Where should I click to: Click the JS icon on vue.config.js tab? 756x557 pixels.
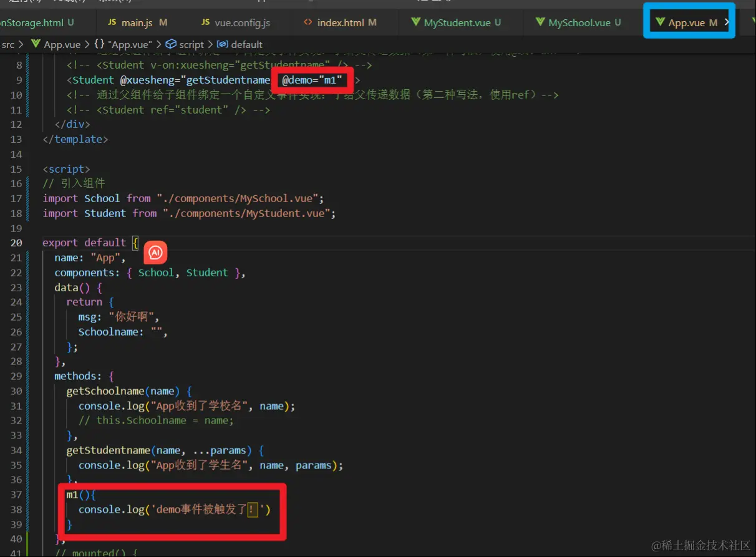(x=206, y=22)
